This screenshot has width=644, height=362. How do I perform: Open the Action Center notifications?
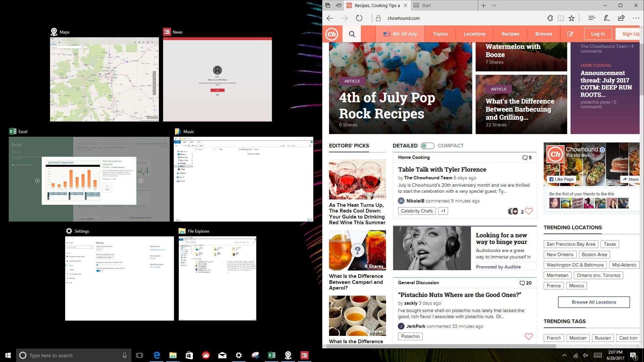point(633,355)
